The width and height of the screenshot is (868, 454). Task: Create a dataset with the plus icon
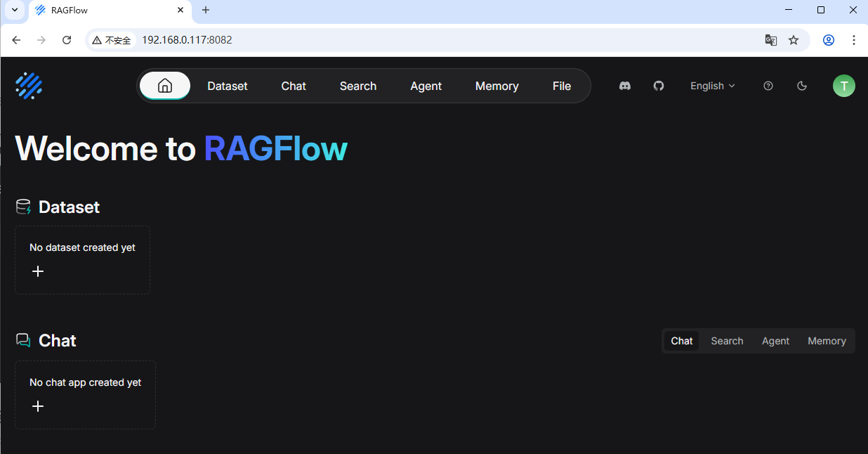click(38, 271)
